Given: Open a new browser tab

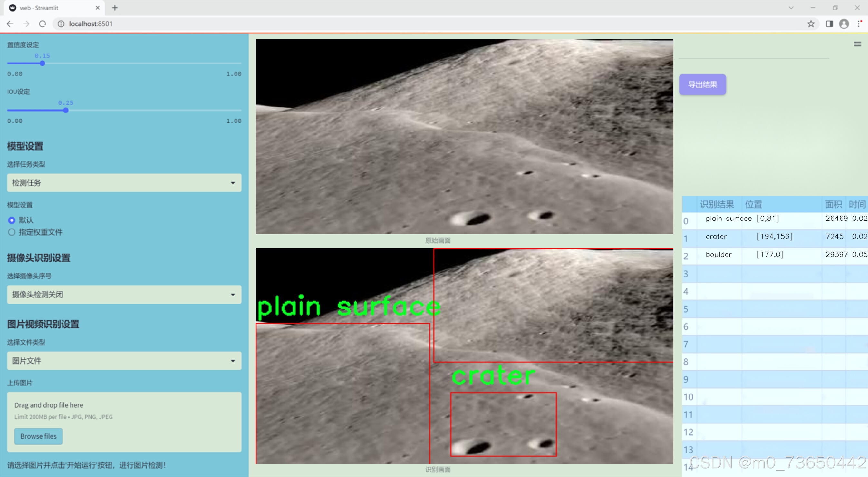Looking at the screenshot, I should click(115, 8).
